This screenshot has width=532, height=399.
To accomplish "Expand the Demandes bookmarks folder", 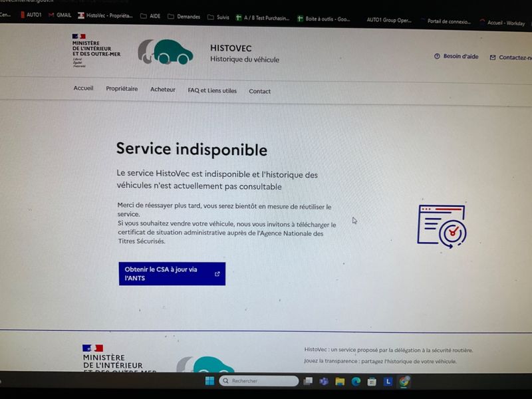I will pyautogui.click(x=184, y=17).
